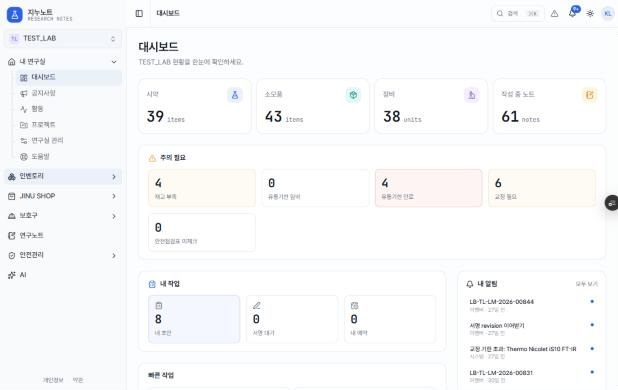Click the dark floating button at right edge

click(612, 203)
